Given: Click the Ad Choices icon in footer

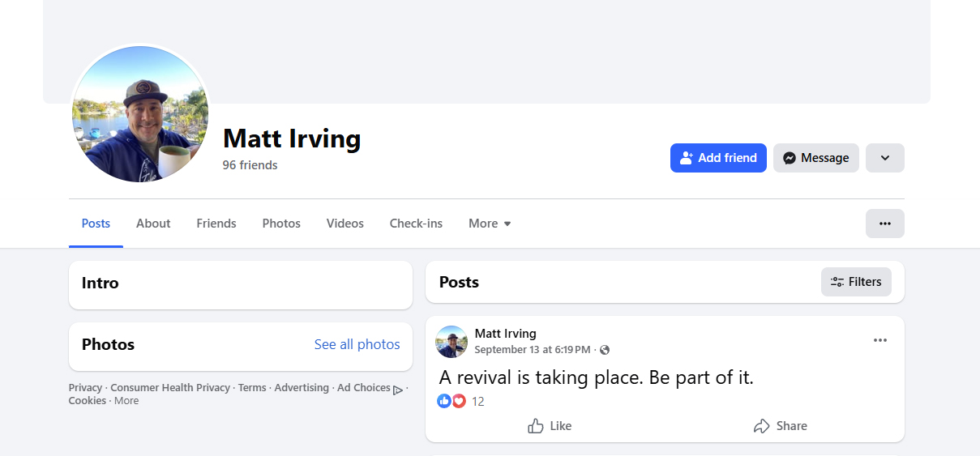Looking at the screenshot, I should (x=398, y=389).
